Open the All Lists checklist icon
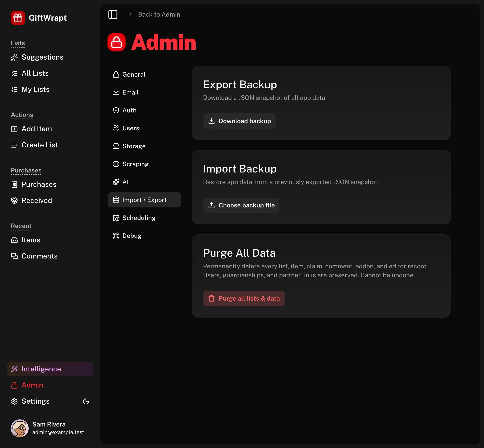This screenshot has height=448, width=484. pyautogui.click(x=14, y=73)
